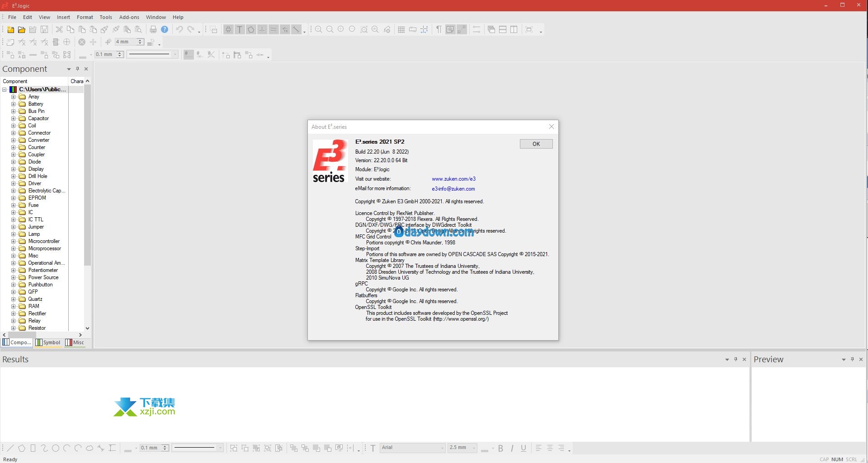Open the Component panel options dropdown arrow
868x463 pixels.
point(69,69)
